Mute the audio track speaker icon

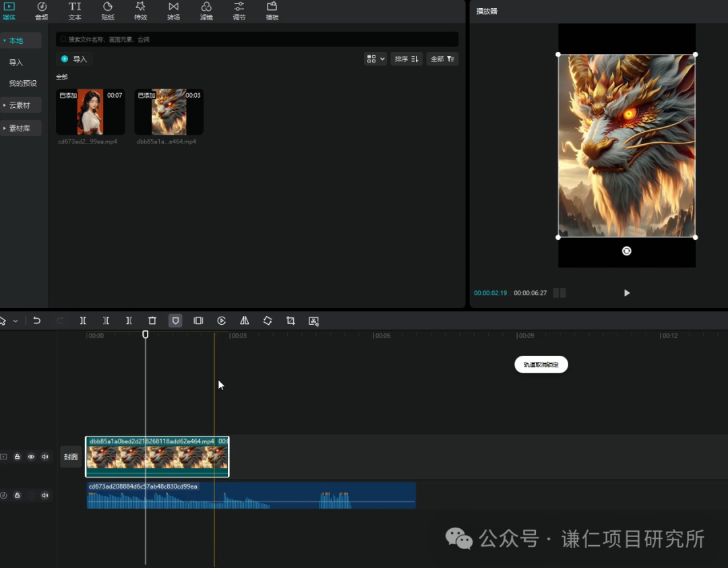[44, 495]
